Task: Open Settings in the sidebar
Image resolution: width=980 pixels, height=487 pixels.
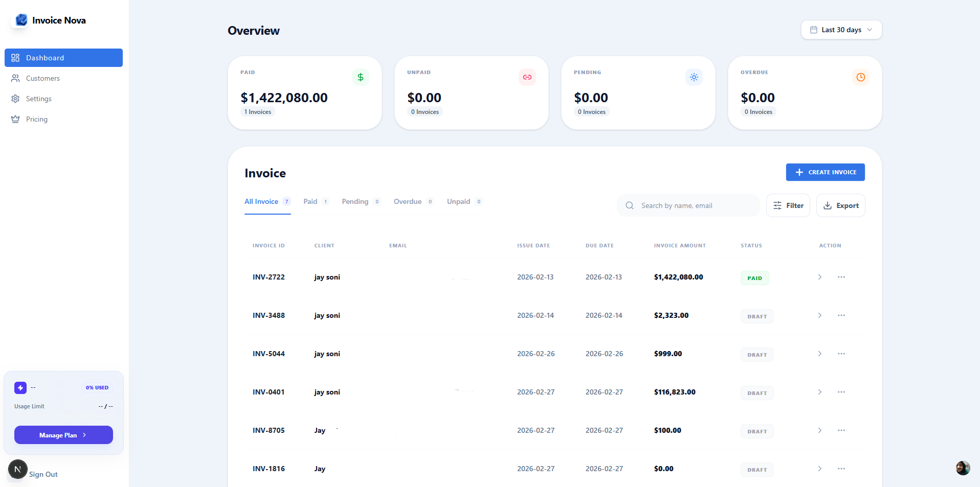Action: 63,99
